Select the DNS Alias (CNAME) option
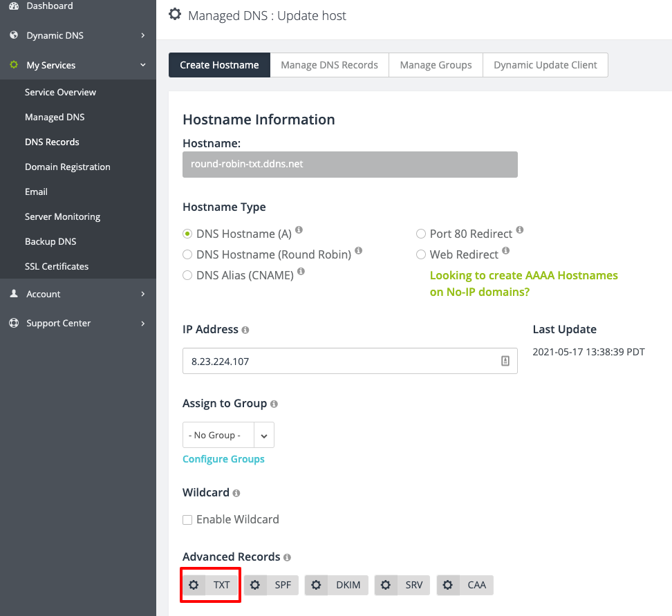This screenshot has width=672, height=616. (x=187, y=275)
